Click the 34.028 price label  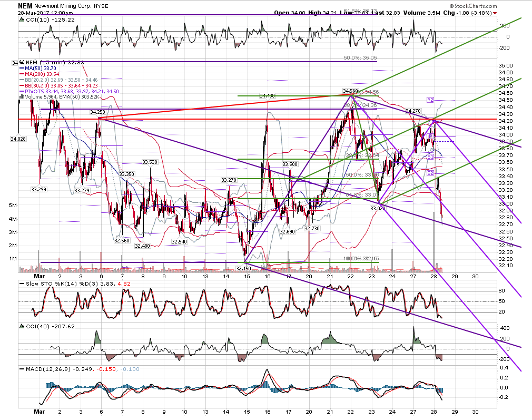(18, 139)
